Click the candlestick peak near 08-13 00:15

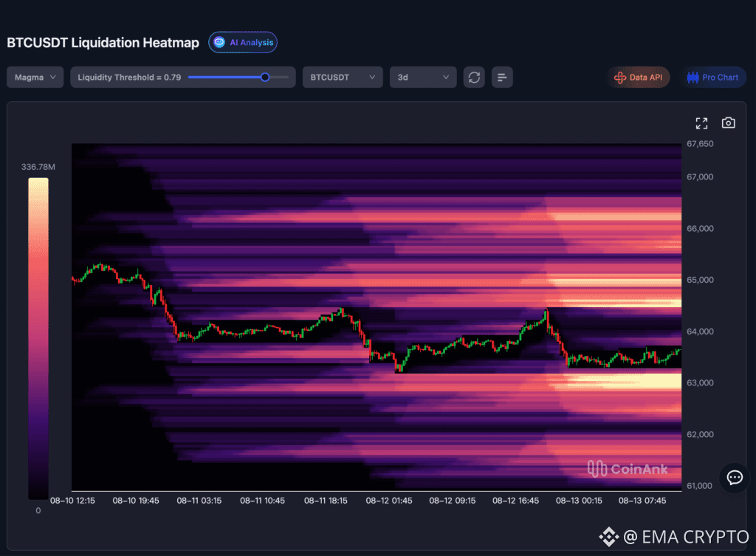pyautogui.click(x=547, y=312)
